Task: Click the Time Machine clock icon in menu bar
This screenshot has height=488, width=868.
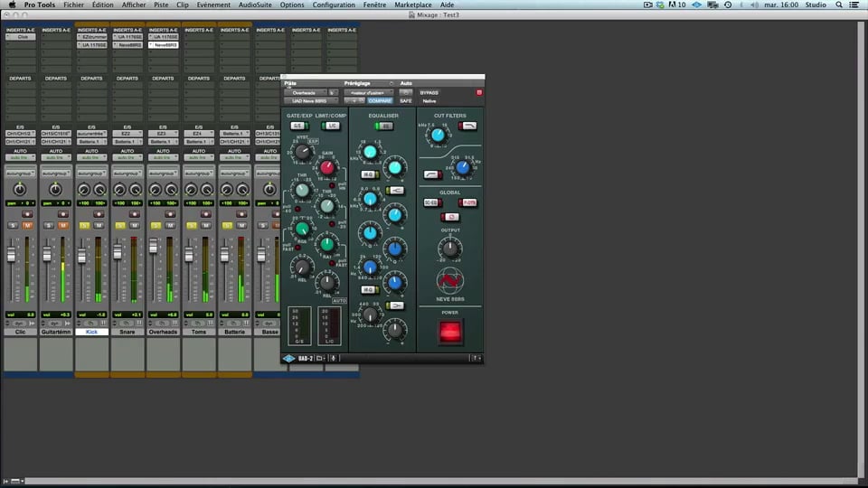Action: coord(728,5)
